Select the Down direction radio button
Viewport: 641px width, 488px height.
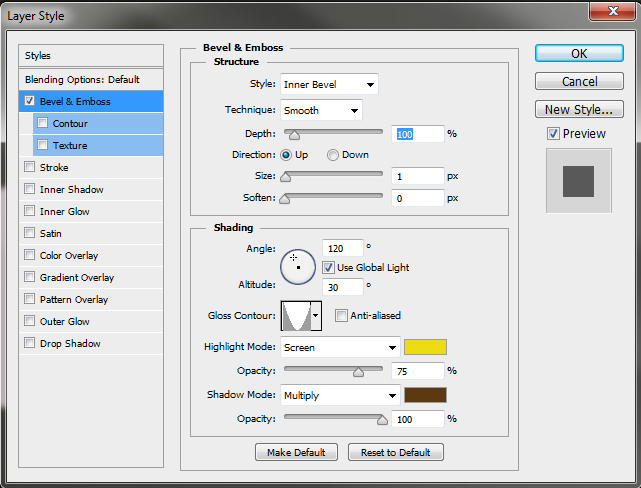coord(333,155)
